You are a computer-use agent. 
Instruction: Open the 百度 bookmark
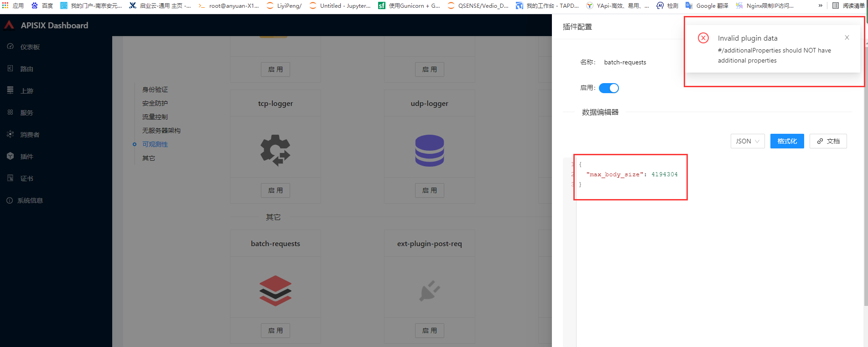(42, 5)
